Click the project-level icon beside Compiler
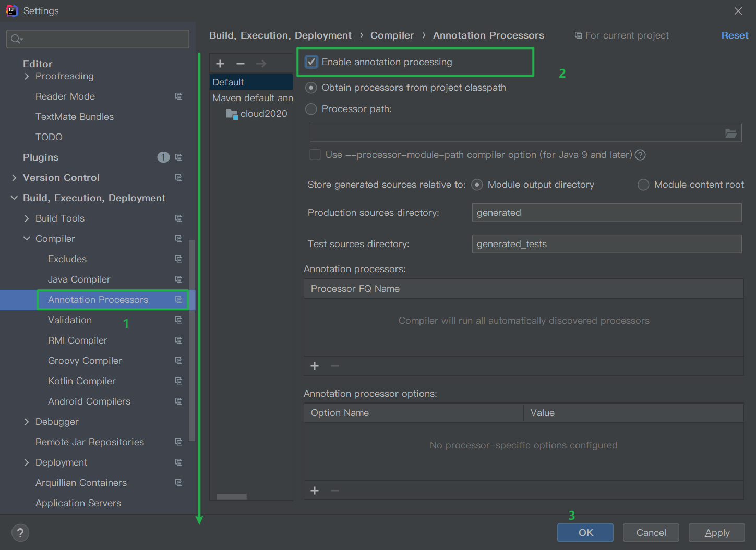Image resolution: width=756 pixels, height=550 pixels. pos(179,239)
